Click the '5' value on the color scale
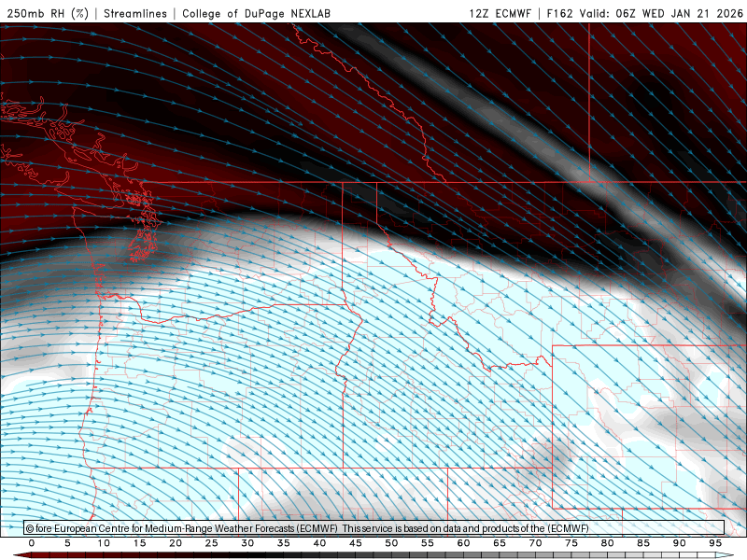The width and height of the screenshot is (747, 560). click(x=67, y=543)
